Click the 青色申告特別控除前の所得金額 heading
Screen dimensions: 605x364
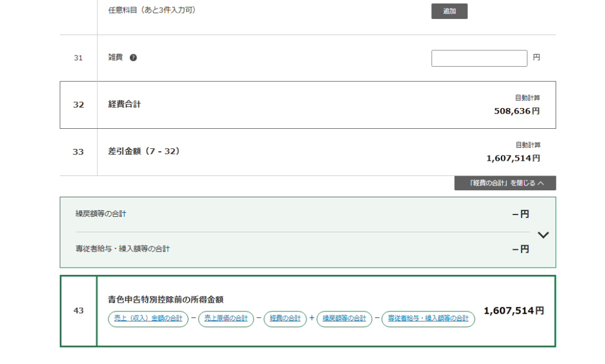point(166,300)
